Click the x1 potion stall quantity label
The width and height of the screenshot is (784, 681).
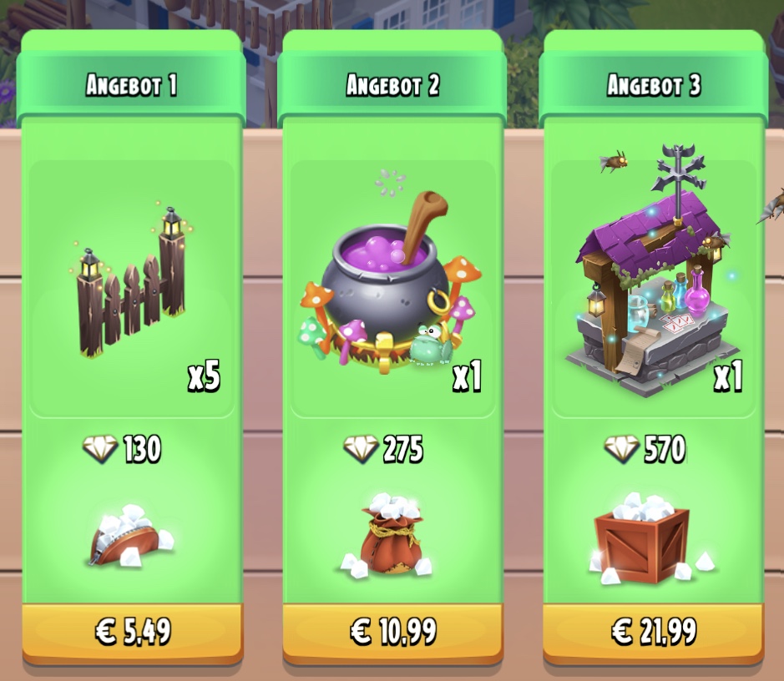pyautogui.click(x=728, y=376)
